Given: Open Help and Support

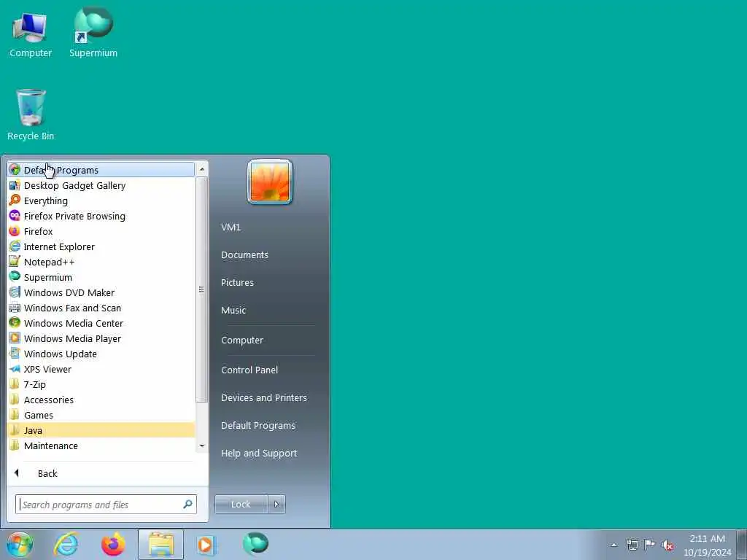Looking at the screenshot, I should pos(259,453).
